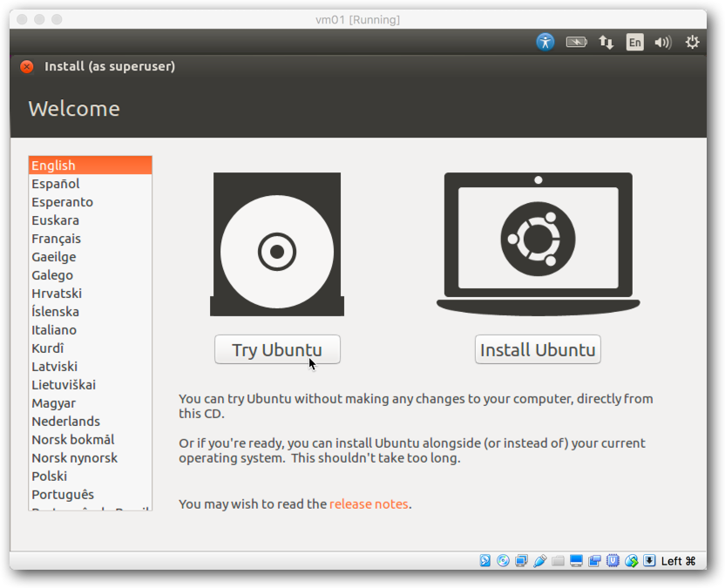Click the CD disc Try Ubuntu image

[277, 244]
